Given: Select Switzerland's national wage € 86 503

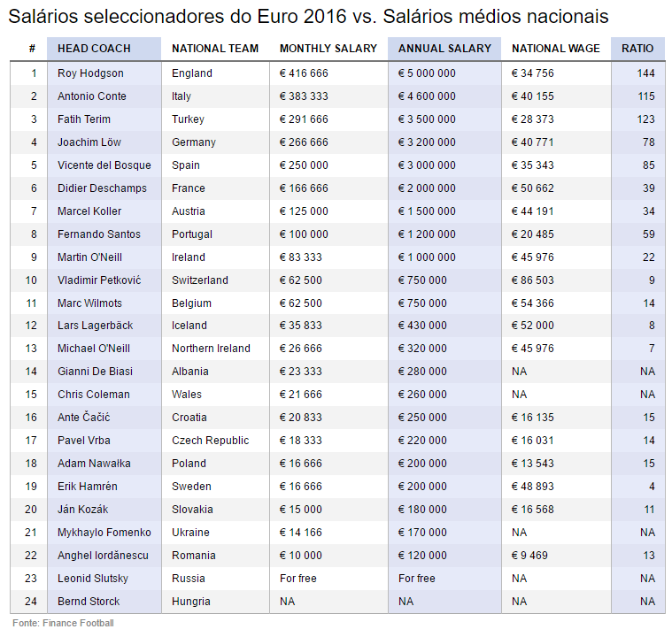Looking at the screenshot, I should pyautogui.click(x=533, y=280).
